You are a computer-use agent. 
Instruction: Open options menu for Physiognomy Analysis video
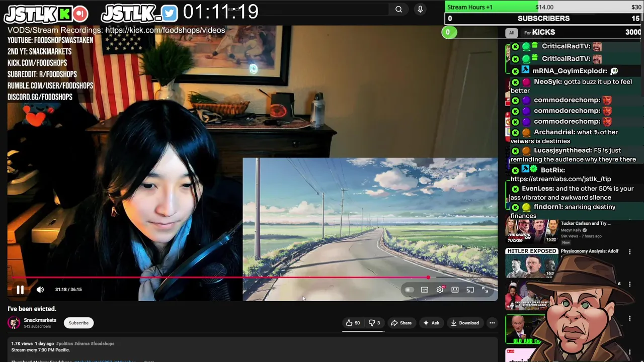629,251
